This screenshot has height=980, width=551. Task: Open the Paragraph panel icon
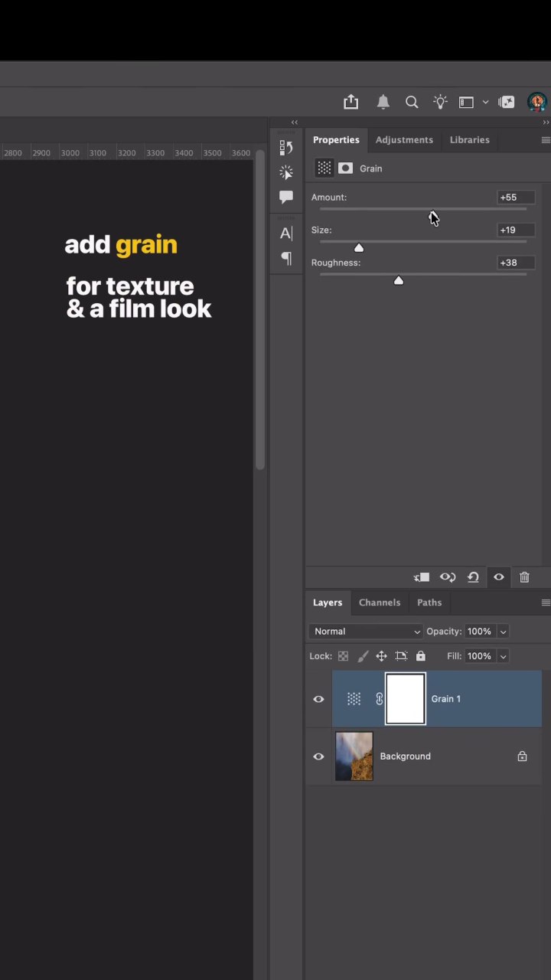pyautogui.click(x=286, y=259)
